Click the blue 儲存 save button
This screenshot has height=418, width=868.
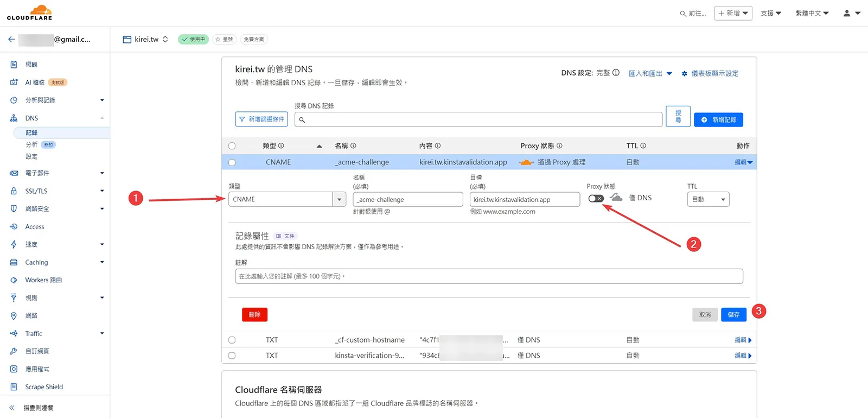click(x=733, y=315)
